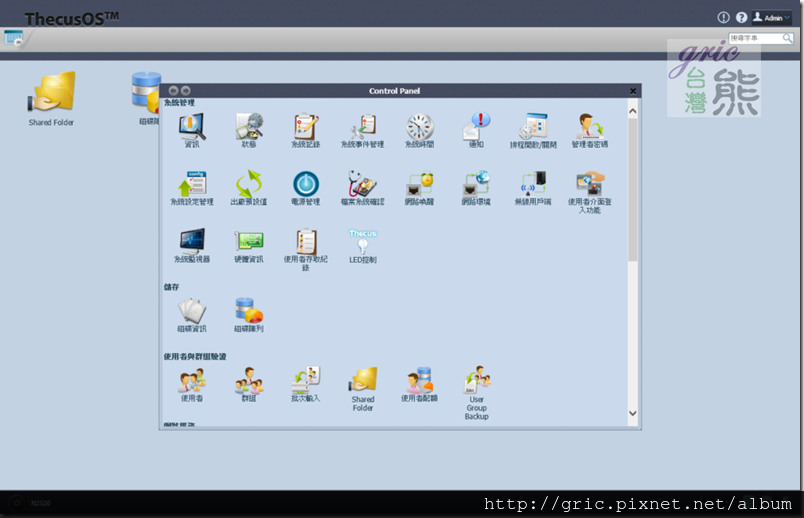The image size is (804, 518).
Task: Open 排程開啟/關閉 scheduled power icon
Action: [x=533, y=130]
